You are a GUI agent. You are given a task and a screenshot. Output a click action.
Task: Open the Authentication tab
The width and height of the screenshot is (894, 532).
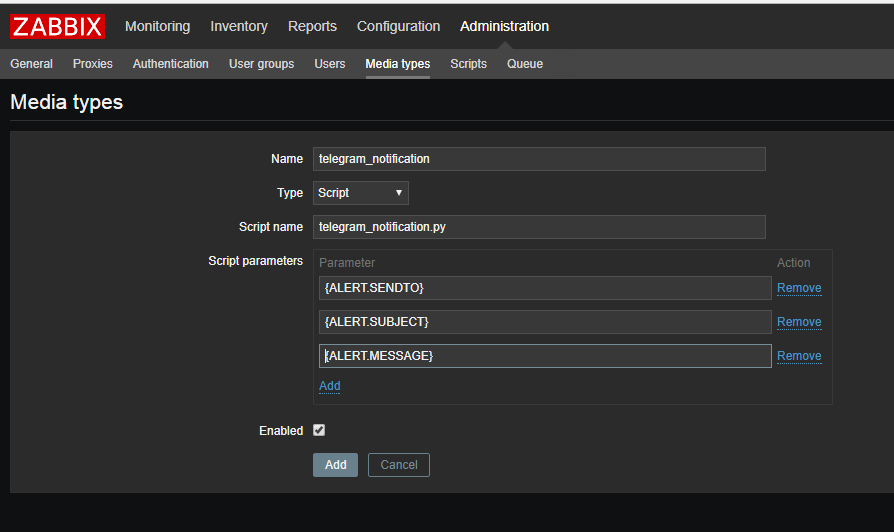pos(171,64)
